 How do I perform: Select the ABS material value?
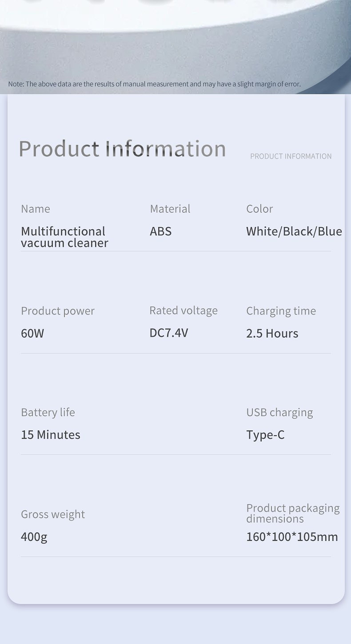point(160,231)
